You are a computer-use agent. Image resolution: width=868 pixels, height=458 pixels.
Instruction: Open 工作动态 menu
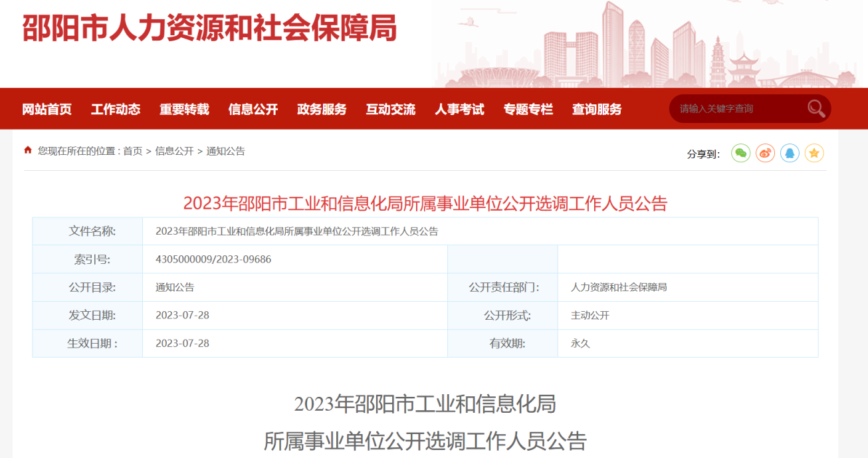(116, 109)
